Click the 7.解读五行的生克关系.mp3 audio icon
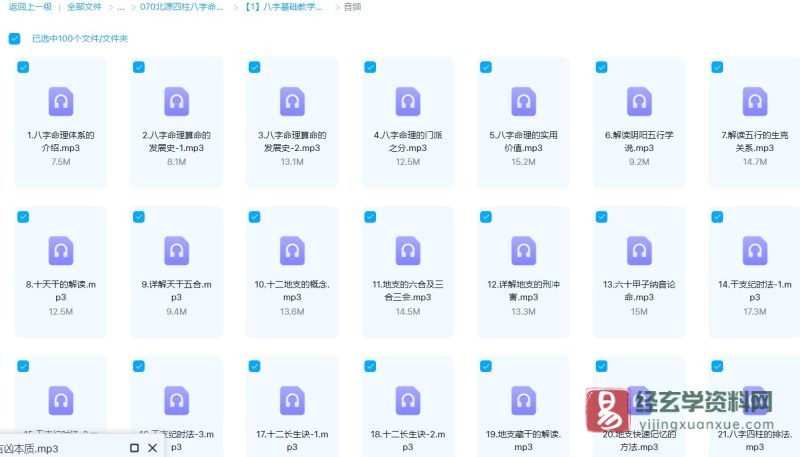 click(x=755, y=101)
